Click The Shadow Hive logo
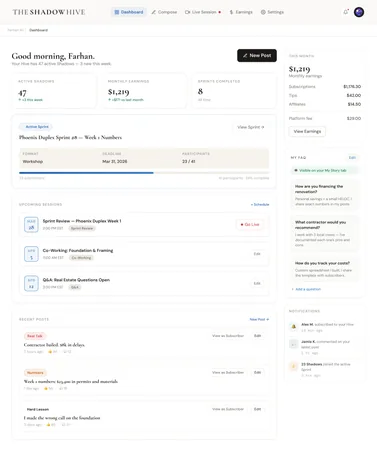This screenshot has height=460, width=377. (49, 12)
